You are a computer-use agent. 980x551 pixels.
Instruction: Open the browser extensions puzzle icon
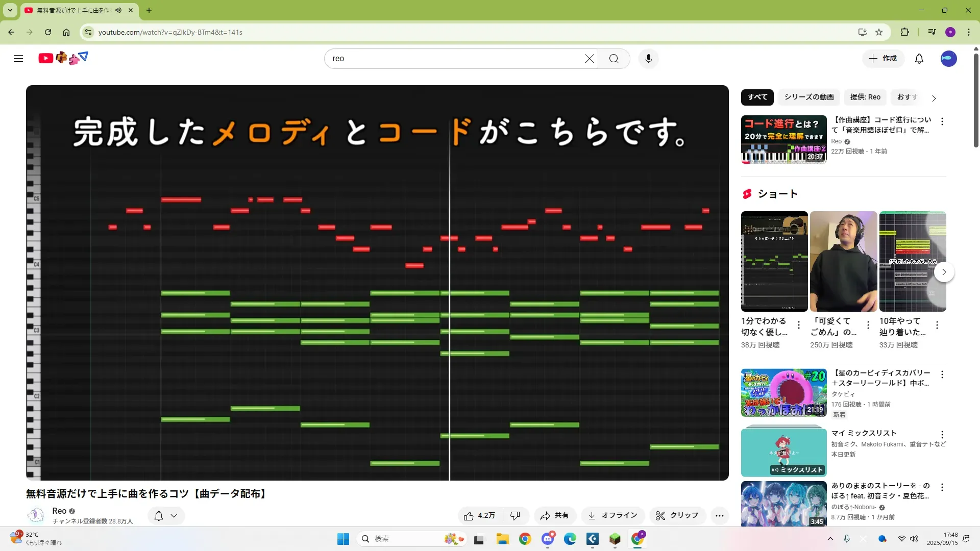(x=904, y=32)
